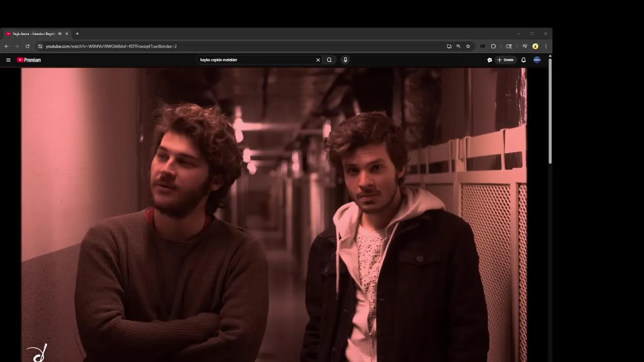Install app icon in address bar
Image resolution: width=644 pixels, height=362 pixels.
(449, 46)
